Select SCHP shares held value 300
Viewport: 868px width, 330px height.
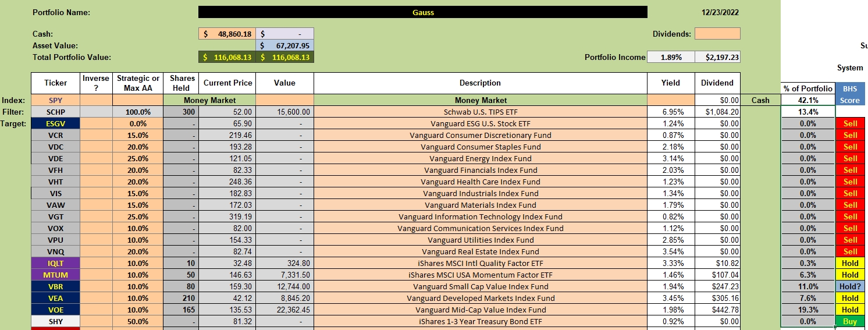pyautogui.click(x=181, y=112)
